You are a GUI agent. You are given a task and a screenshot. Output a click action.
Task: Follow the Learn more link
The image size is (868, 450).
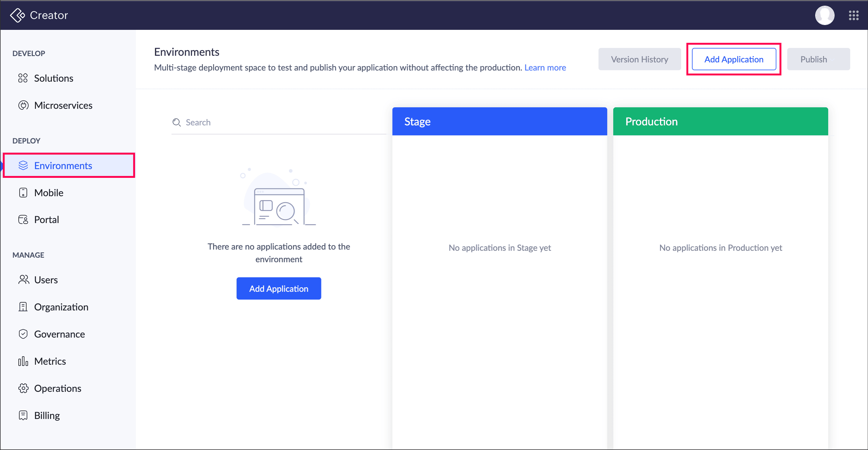(545, 68)
